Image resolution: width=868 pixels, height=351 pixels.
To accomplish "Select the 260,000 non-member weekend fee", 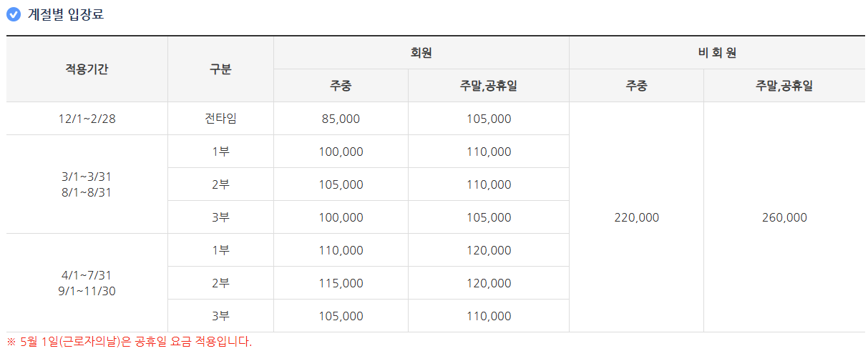I will point(784,217).
